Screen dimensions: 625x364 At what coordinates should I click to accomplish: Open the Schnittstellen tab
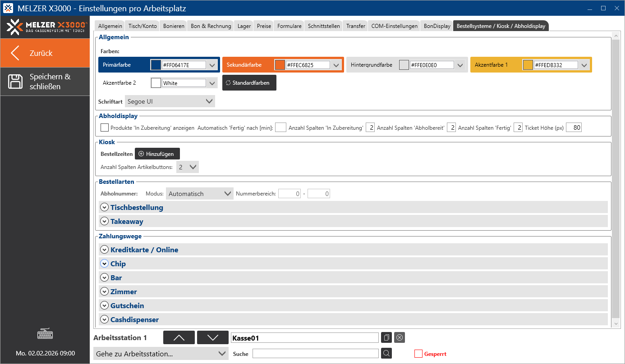tap(324, 26)
